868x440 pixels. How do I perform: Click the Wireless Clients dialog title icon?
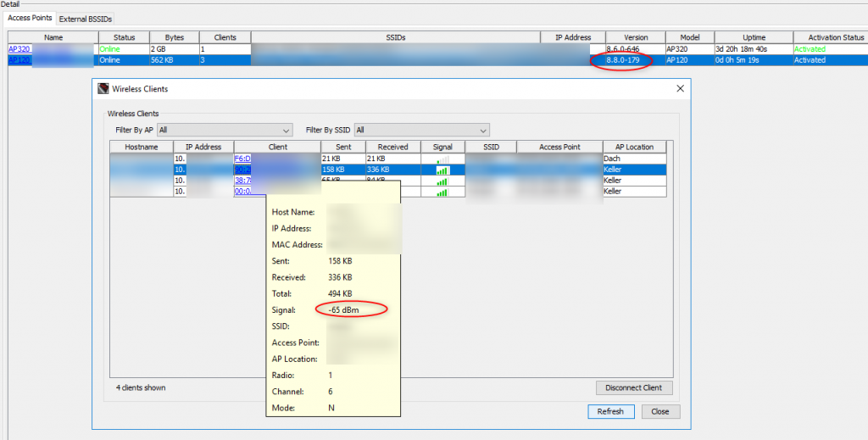click(103, 89)
